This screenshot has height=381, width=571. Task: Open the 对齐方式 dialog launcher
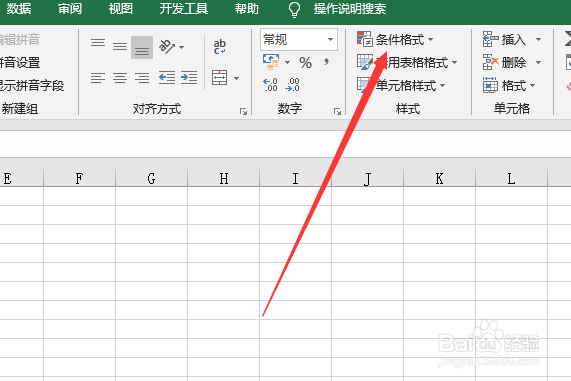tap(243, 112)
